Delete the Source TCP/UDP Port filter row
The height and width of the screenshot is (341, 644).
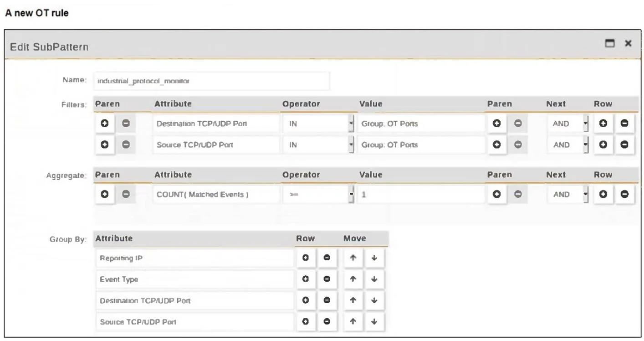coord(624,145)
